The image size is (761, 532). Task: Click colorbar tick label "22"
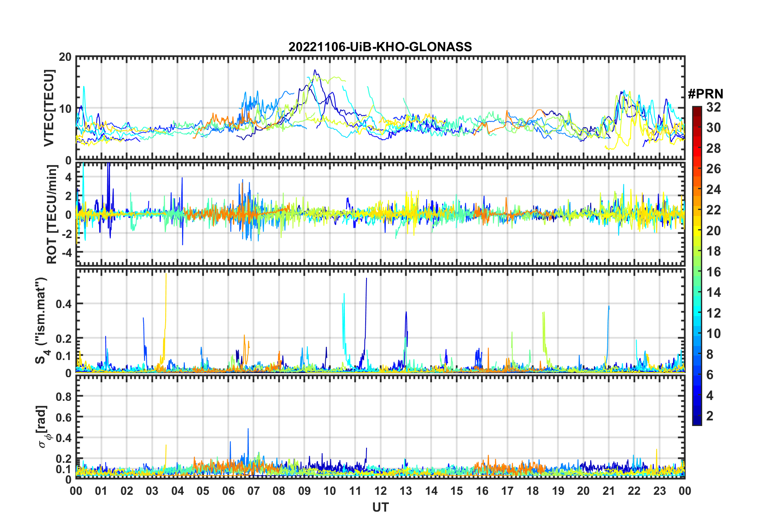[x=713, y=210]
